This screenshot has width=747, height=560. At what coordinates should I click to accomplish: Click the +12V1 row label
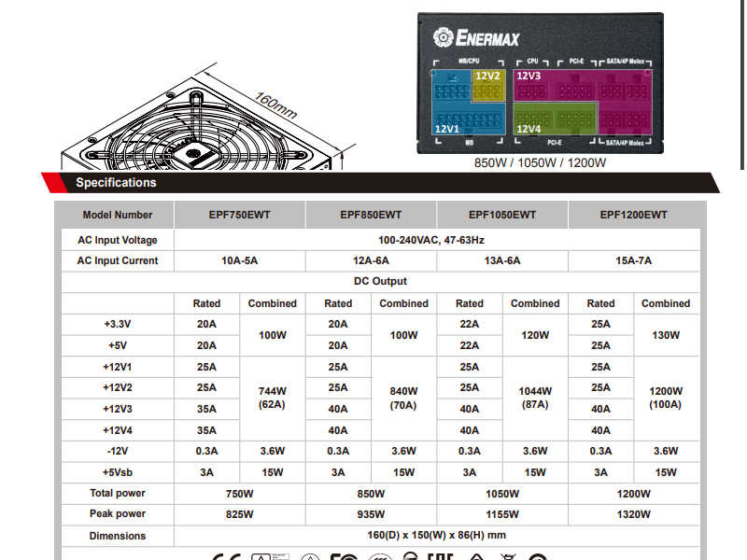click(118, 367)
